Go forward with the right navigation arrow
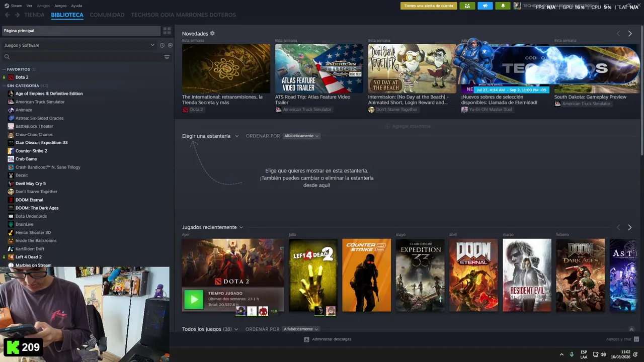This screenshot has height=362, width=644. (x=17, y=15)
